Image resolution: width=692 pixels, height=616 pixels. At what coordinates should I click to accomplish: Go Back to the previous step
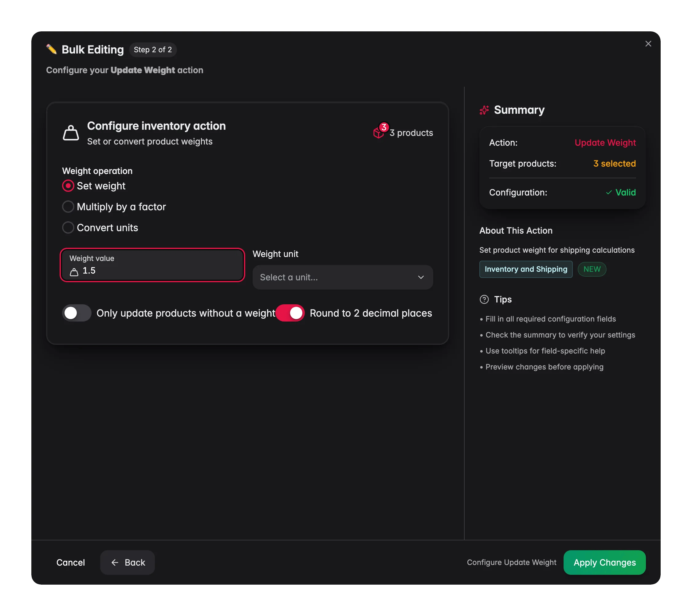pyautogui.click(x=128, y=562)
